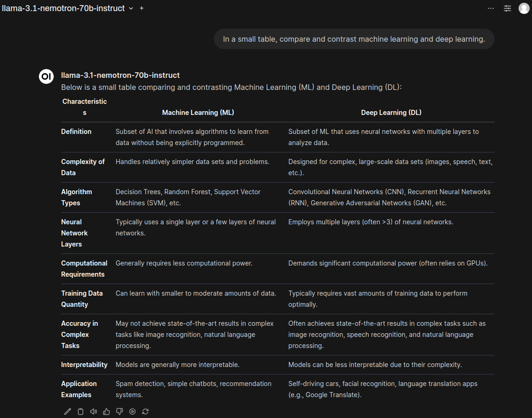The height and width of the screenshot is (418, 532).
Task: Click the llama model avatar icon
Action: 46,76
